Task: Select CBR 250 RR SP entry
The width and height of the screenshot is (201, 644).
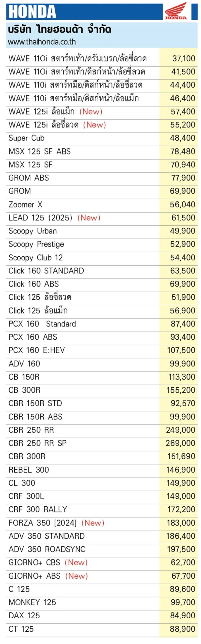Action: 37,443
